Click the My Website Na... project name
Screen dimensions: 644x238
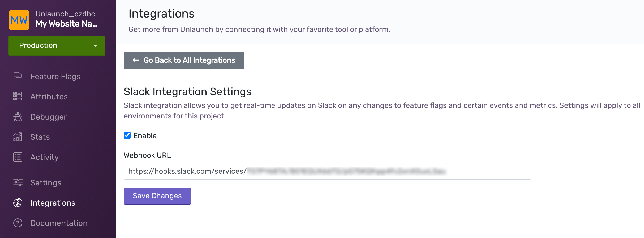tap(67, 24)
